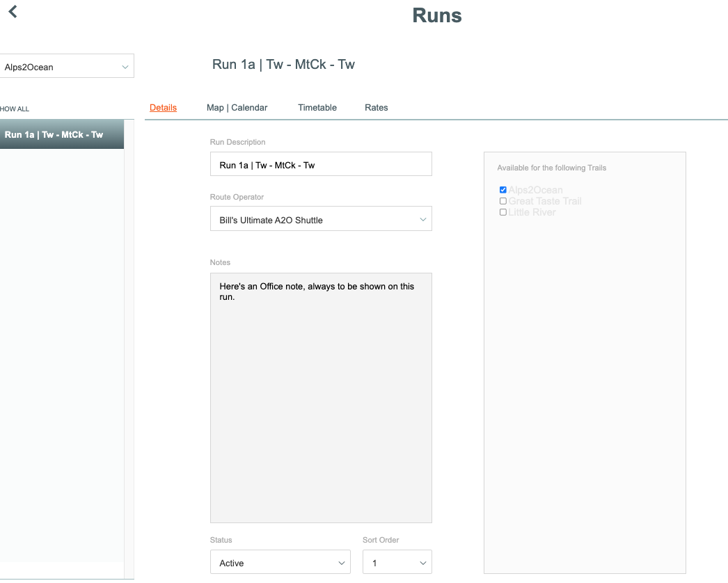Switch to the Details tab

(163, 108)
